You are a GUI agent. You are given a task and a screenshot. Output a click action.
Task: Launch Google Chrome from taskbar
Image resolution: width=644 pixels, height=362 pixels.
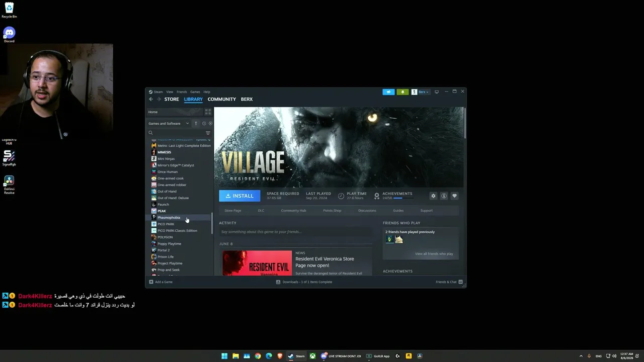coord(258,356)
